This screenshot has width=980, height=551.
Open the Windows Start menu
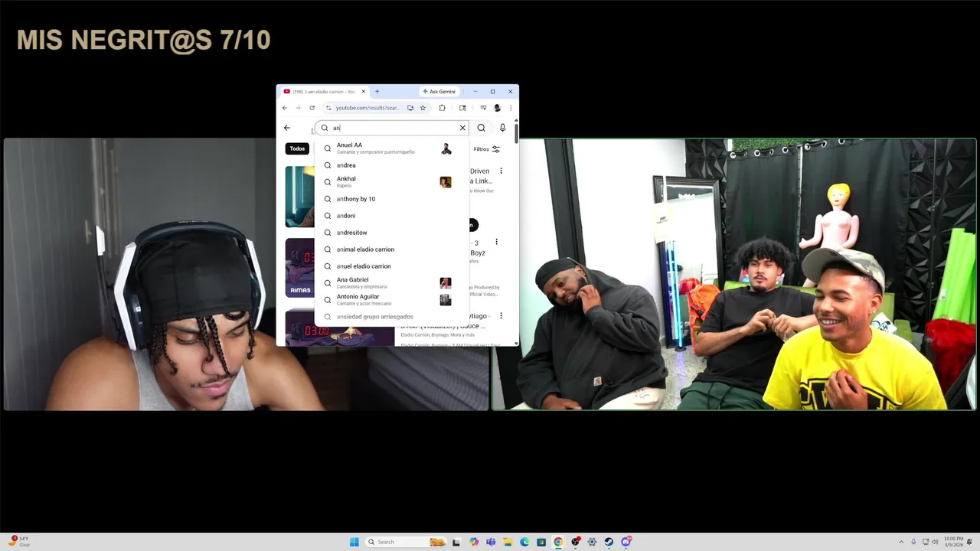[354, 542]
